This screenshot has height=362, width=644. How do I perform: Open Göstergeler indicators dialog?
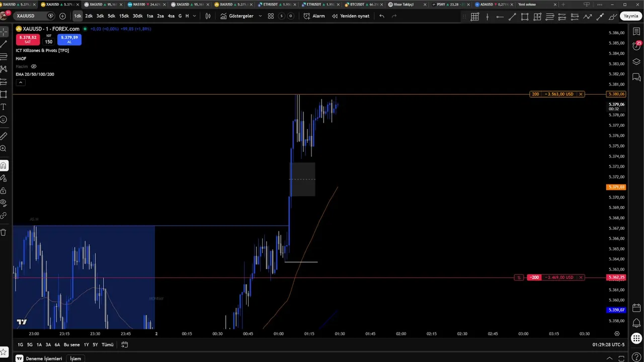[236, 16]
